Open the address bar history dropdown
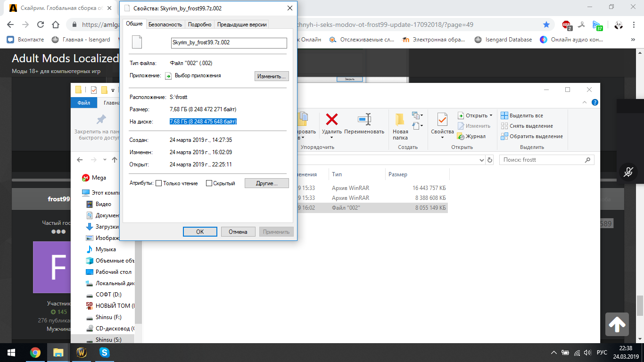Screen dimensions: 644x362 481,160
